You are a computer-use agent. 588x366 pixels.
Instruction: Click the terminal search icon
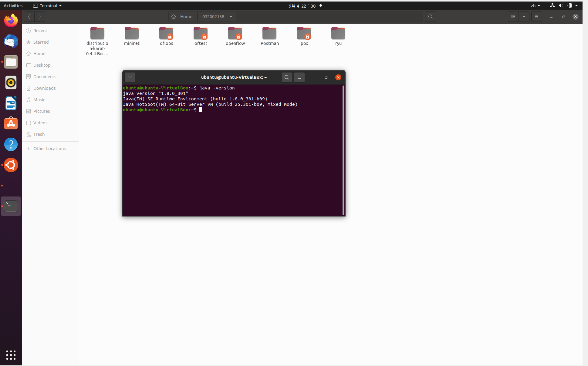pos(286,77)
